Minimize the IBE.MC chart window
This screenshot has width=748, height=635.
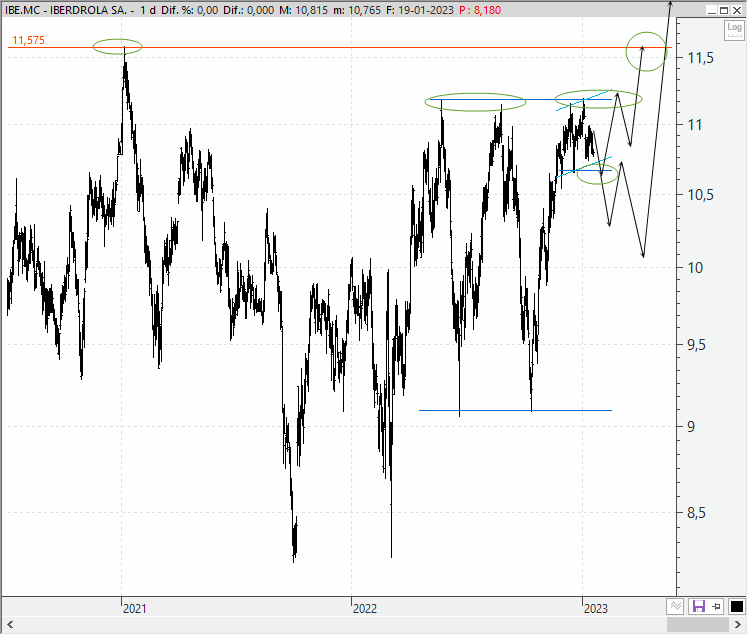[x=712, y=10]
